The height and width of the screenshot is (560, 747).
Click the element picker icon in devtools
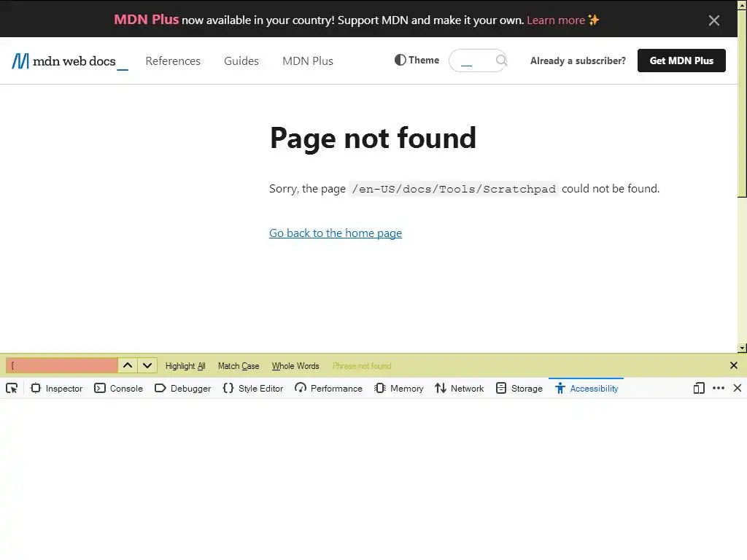click(x=12, y=389)
